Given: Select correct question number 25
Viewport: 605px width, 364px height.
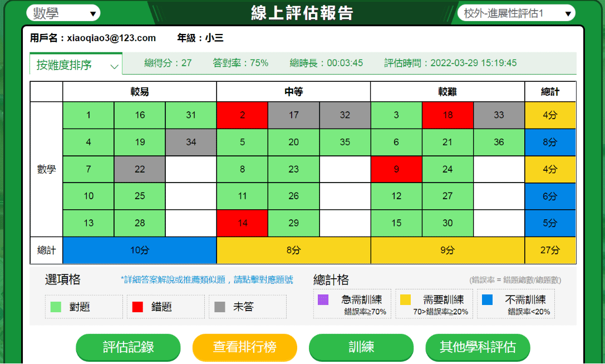Looking at the screenshot, I should tap(140, 196).
